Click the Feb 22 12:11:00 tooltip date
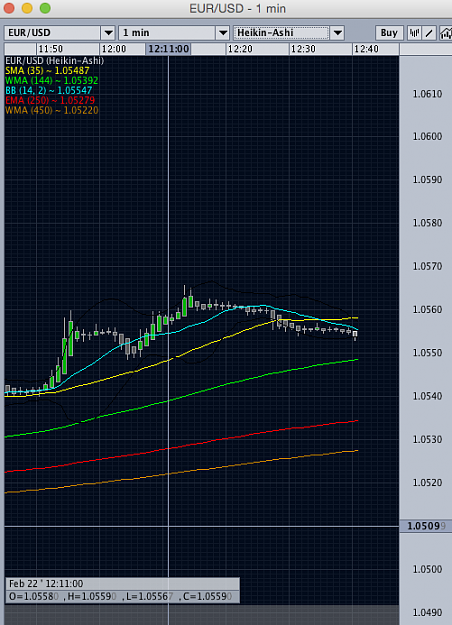Image resolution: width=452 pixels, height=625 pixels. [46, 584]
